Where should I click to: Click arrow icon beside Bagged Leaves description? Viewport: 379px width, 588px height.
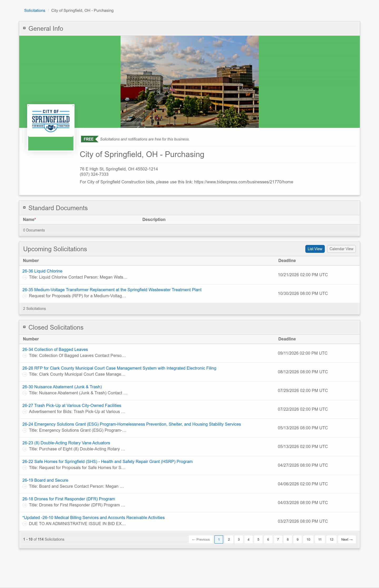(x=25, y=356)
